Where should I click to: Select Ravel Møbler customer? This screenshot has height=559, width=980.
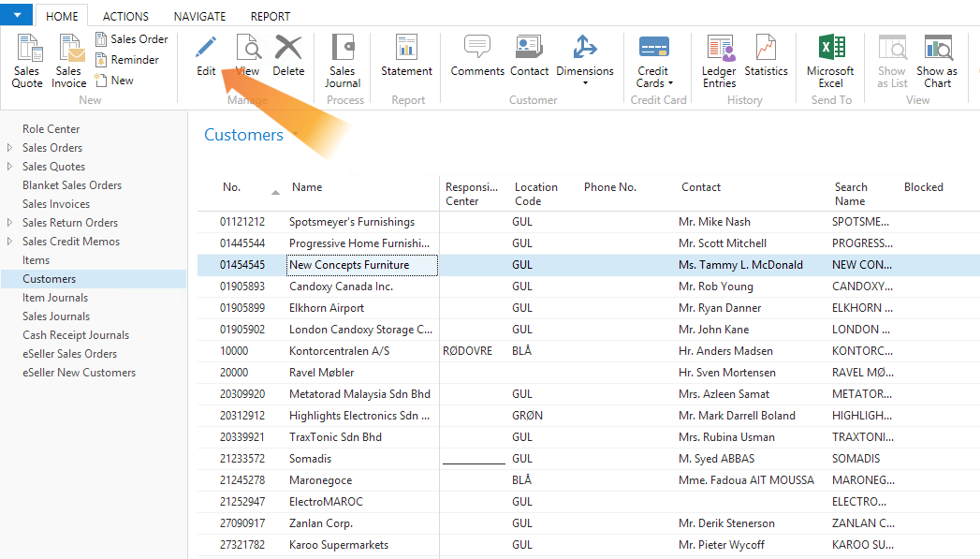321,373
